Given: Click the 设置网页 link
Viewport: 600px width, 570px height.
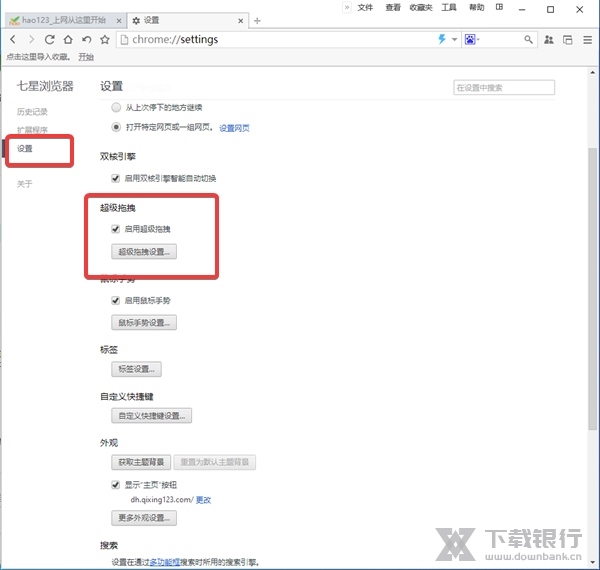Looking at the screenshot, I should [x=234, y=128].
